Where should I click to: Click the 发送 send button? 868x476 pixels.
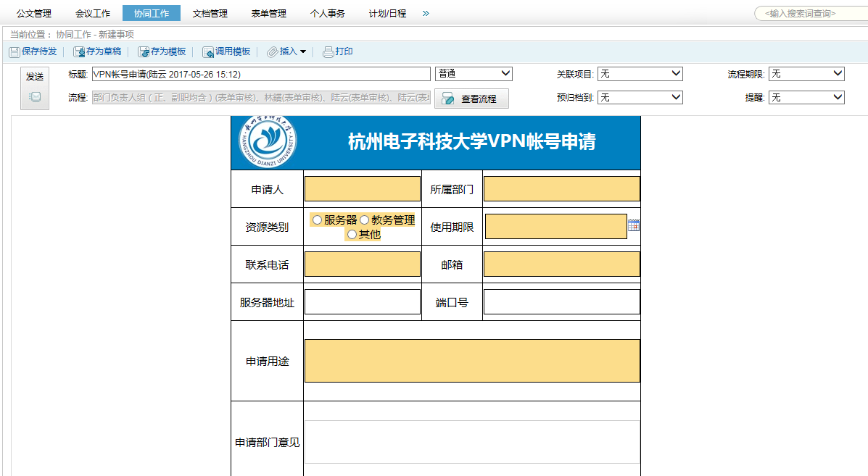(x=35, y=88)
